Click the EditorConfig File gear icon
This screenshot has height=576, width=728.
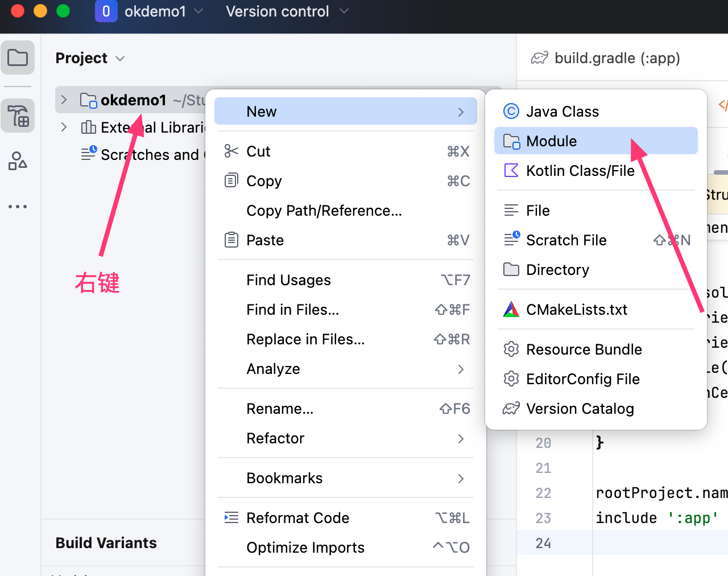pyautogui.click(x=511, y=378)
